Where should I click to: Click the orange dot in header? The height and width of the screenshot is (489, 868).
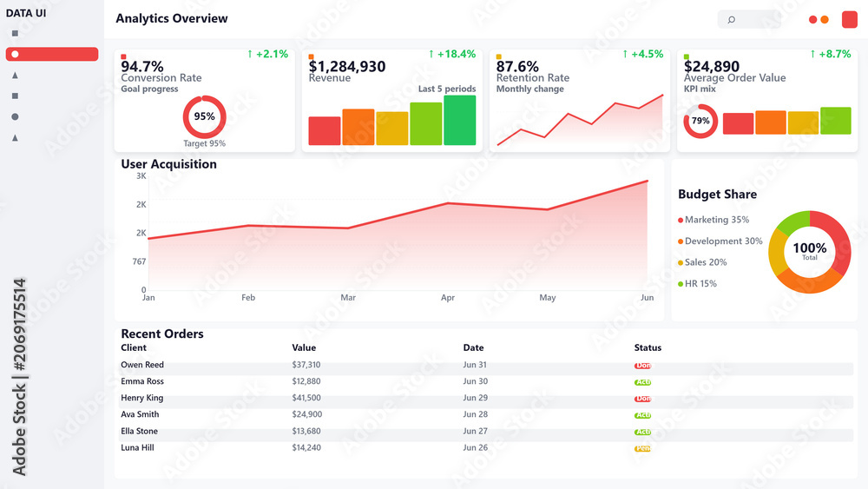(825, 19)
